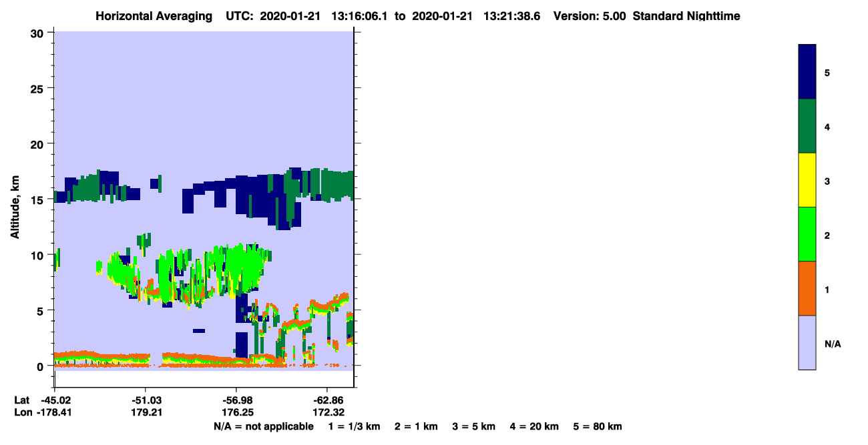Click the 'Lon' row label
The height and width of the screenshot is (445, 868).
[x=23, y=412]
